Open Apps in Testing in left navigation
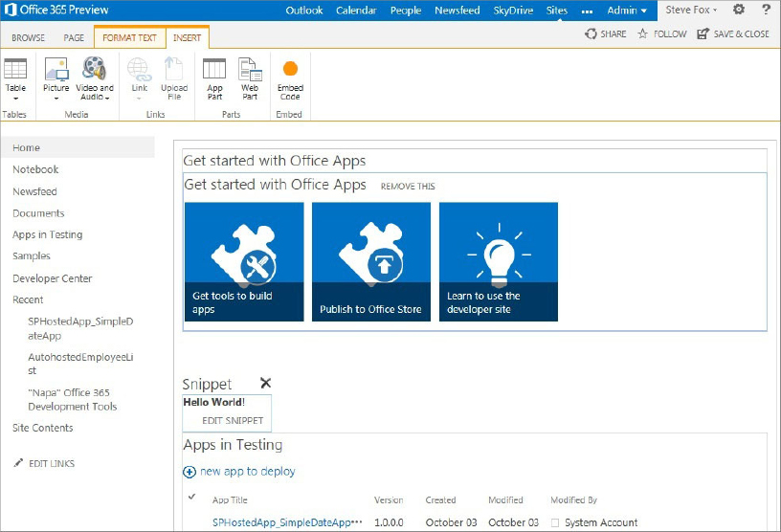 [x=47, y=234]
